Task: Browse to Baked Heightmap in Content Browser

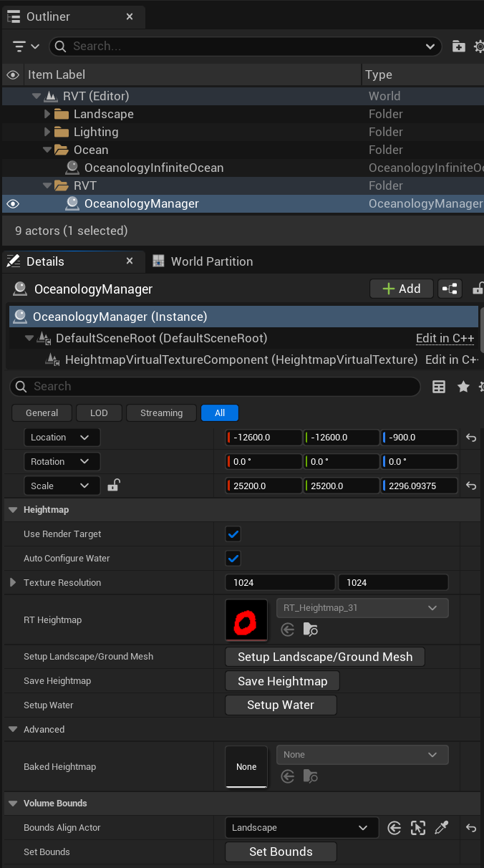Action: (311, 776)
